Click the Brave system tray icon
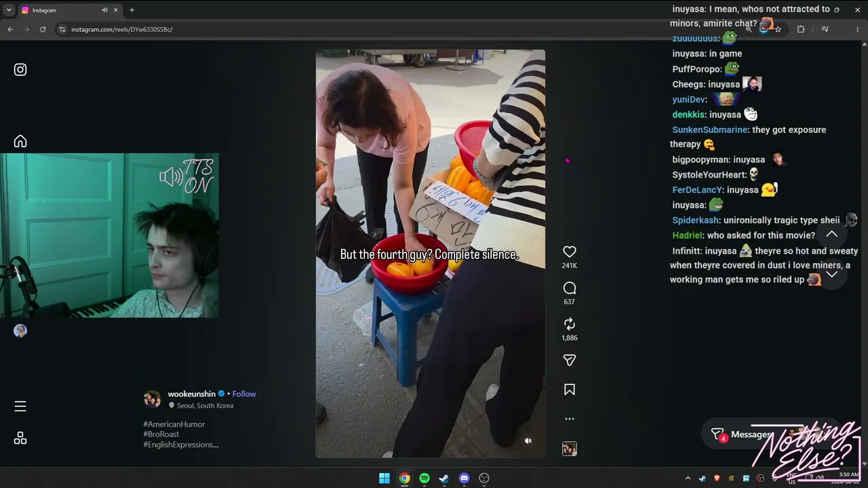 point(717,479)
